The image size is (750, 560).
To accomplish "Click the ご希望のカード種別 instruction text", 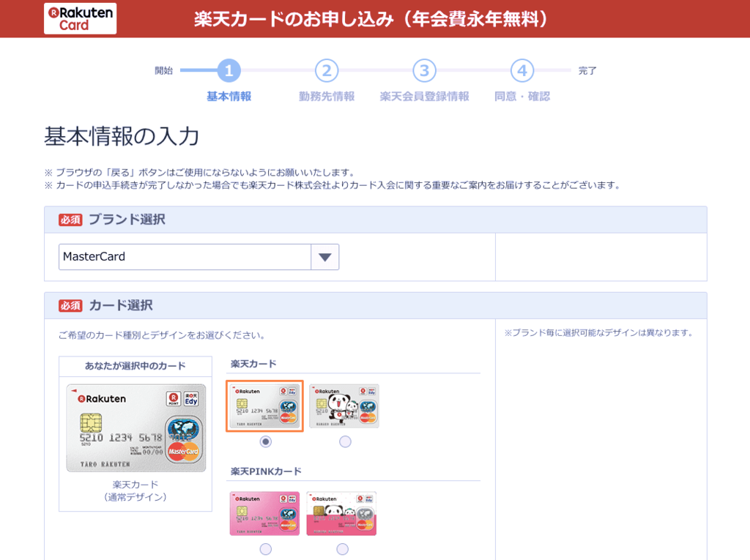I will click(x=162, y=335).
